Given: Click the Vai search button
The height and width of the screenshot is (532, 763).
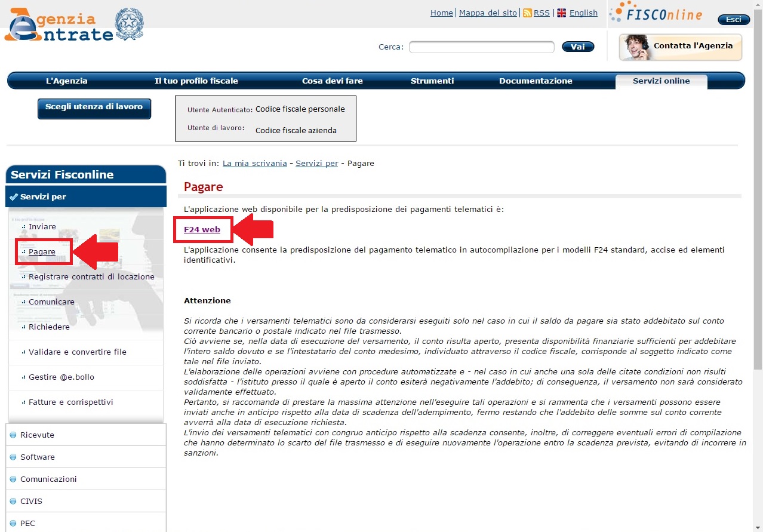Looking at the screenshot, I should 578,47.
